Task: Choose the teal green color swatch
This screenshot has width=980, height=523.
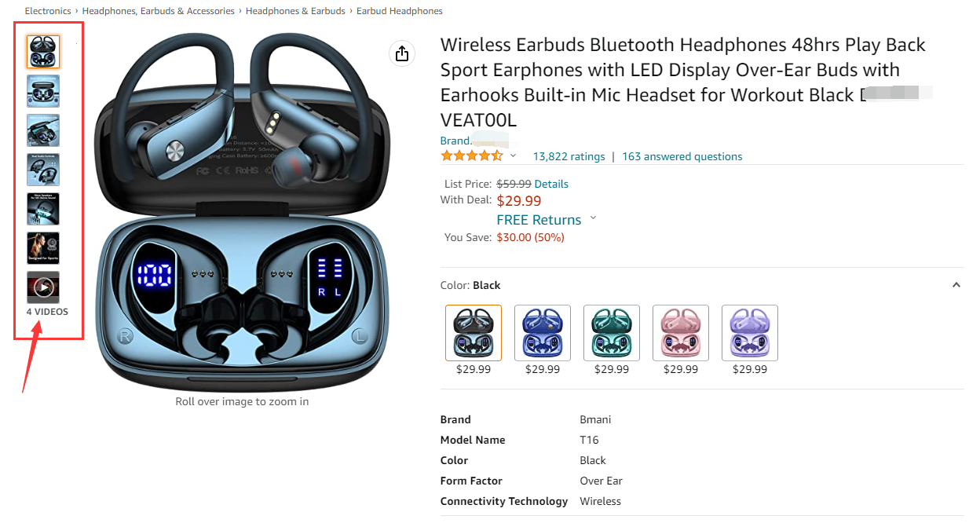Action: [x=612, y=333]
